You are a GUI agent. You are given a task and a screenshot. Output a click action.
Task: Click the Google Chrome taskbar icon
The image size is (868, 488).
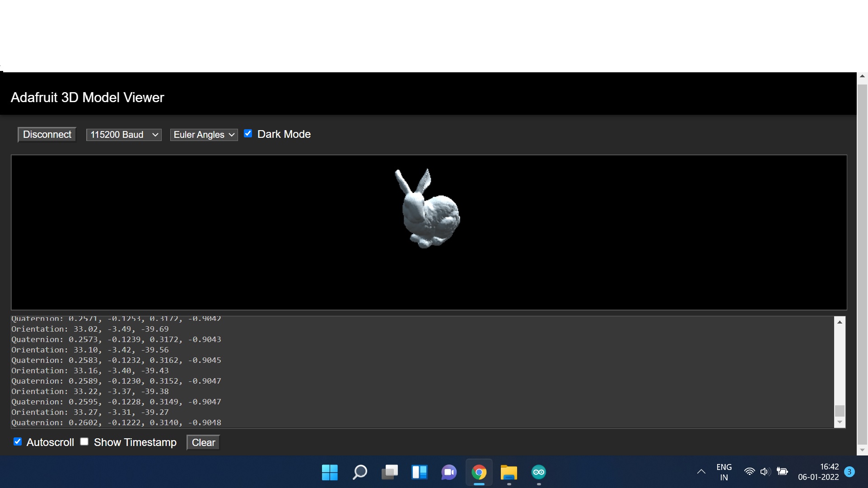(479, 472)
